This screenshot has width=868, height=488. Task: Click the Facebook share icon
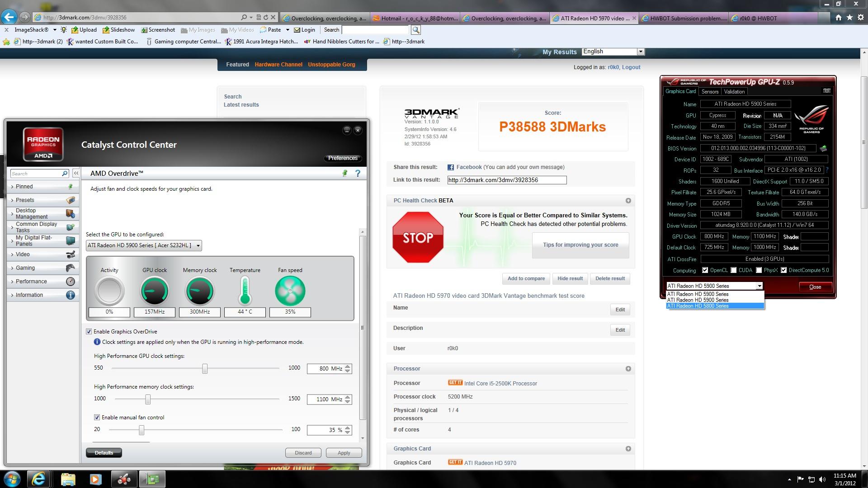[451, 167]
